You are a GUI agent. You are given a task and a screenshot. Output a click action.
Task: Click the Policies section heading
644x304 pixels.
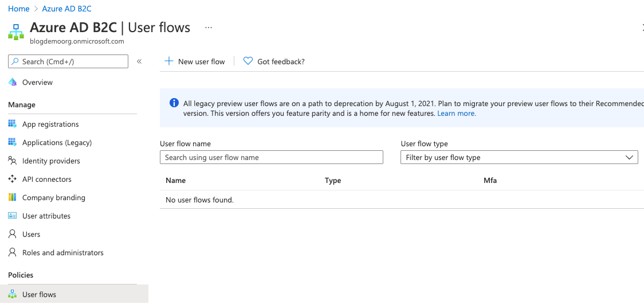click(x=21, y=275)
